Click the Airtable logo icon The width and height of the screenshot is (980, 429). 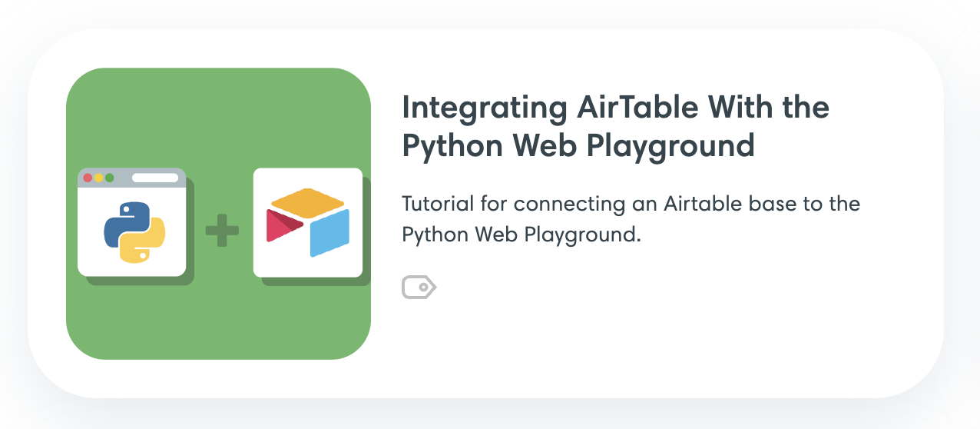pyautogui.click(x=307, y=222)
